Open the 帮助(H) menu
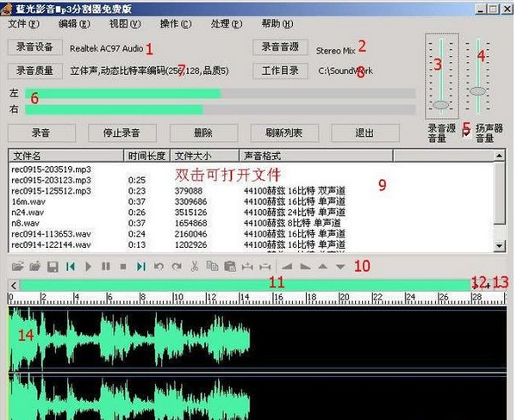This screenshot has width=517, height=420. (x=277, y=24)
